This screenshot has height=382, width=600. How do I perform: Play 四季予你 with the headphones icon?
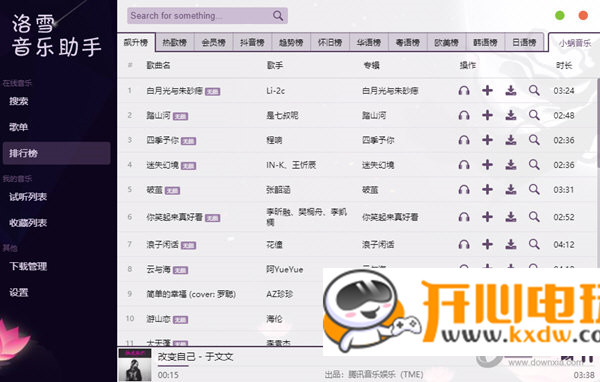(464, 140)
